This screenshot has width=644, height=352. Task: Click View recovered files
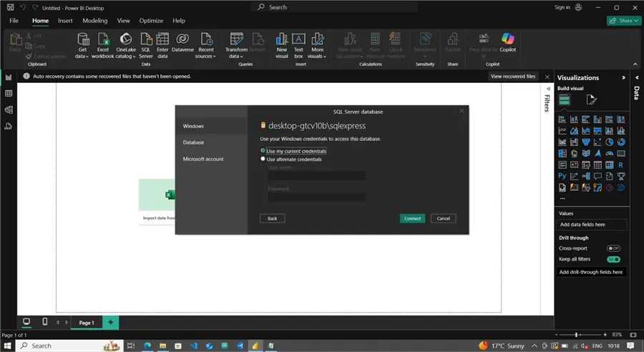pyautogui.click(x=513, y=77)
